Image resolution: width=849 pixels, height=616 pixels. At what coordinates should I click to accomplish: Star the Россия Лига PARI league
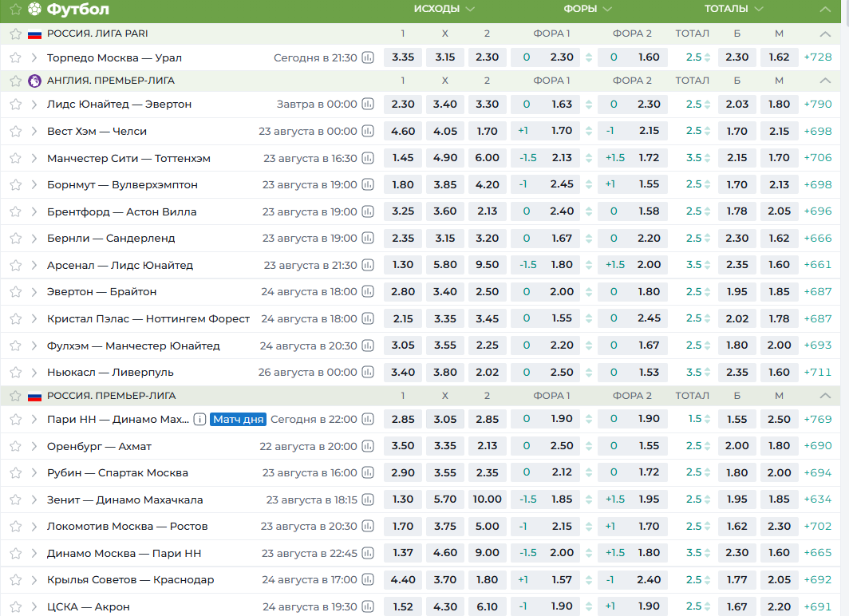coord(16,34)
